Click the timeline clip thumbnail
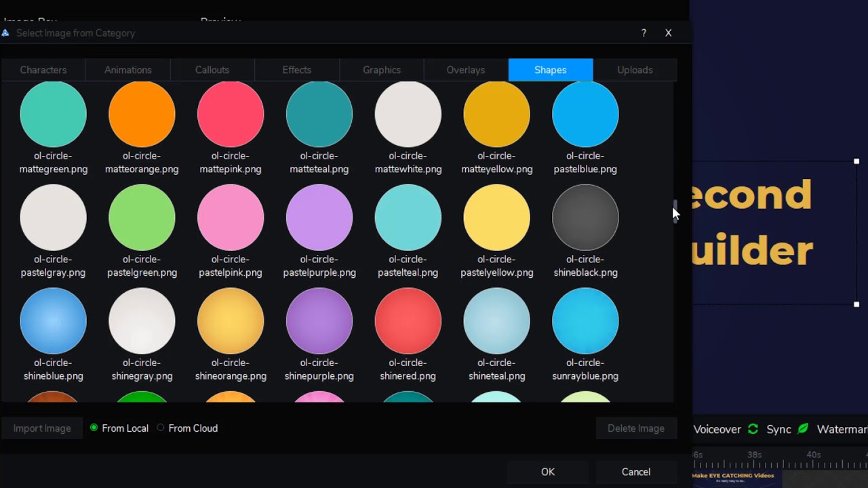 click(737, 479)
